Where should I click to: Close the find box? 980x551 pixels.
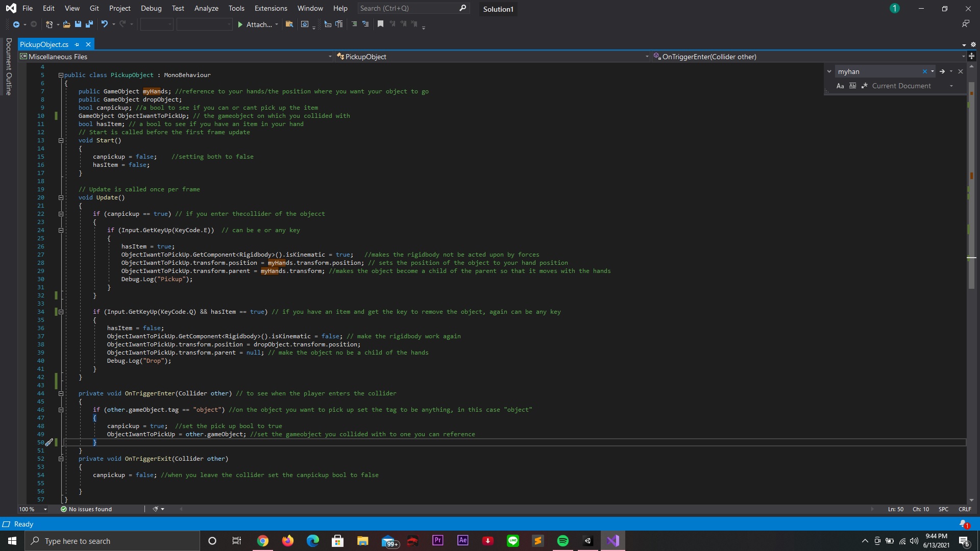961,71
